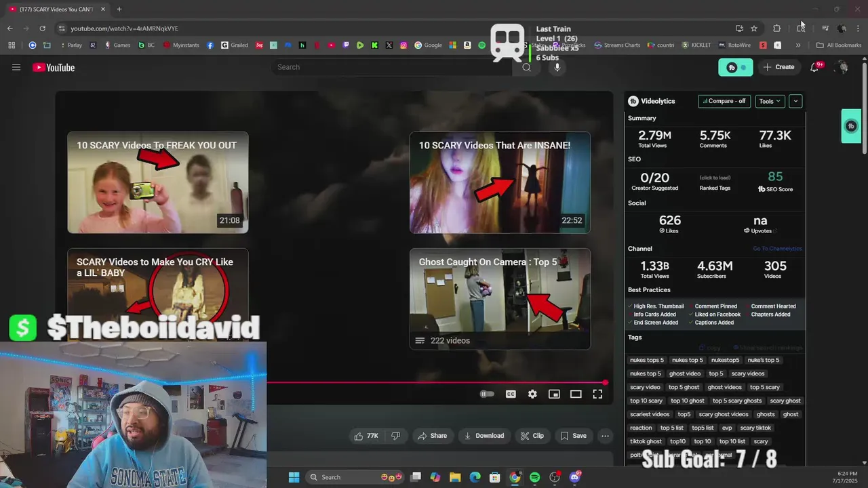
Task: Show more bookmarks with the double chevron
Action: tap(798, 45)
